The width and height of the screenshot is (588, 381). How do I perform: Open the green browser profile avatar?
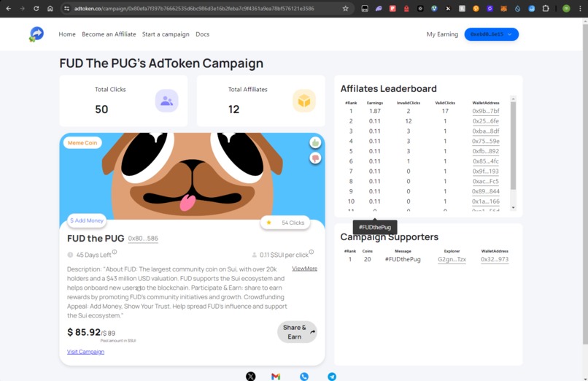(x=566, y=8)
